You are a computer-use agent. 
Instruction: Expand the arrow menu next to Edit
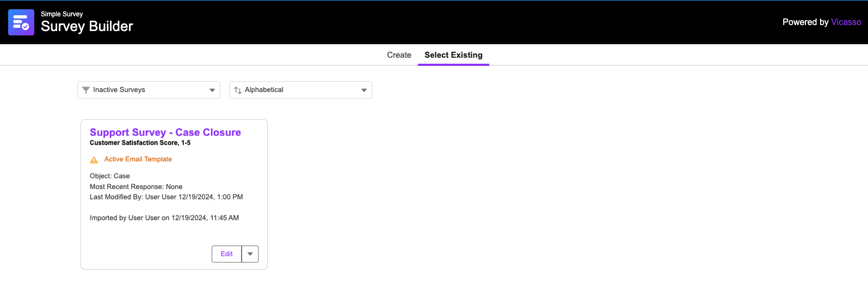point(250,254)
